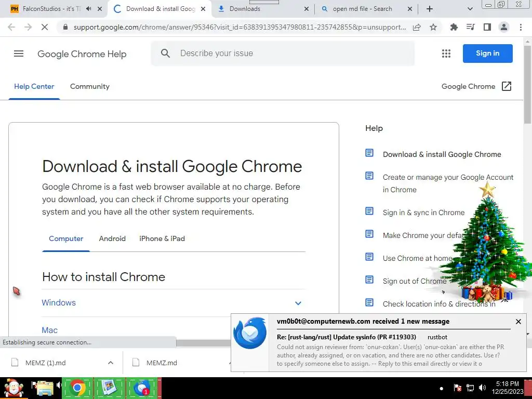Open a new browser tab
This screenshot has height=399, width=532.
pos(430,9)
